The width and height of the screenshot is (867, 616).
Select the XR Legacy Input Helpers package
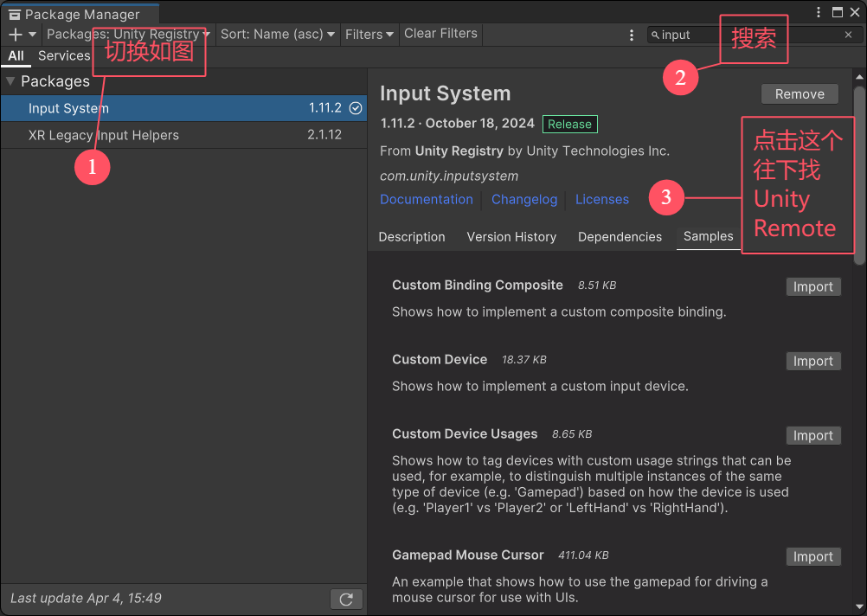[183, 135]
